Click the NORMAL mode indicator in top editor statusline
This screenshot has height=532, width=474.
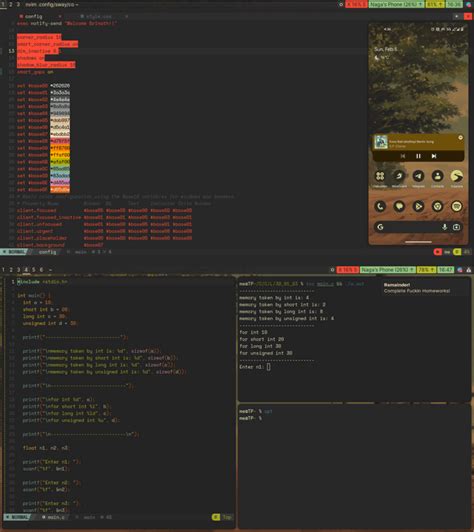14,252
